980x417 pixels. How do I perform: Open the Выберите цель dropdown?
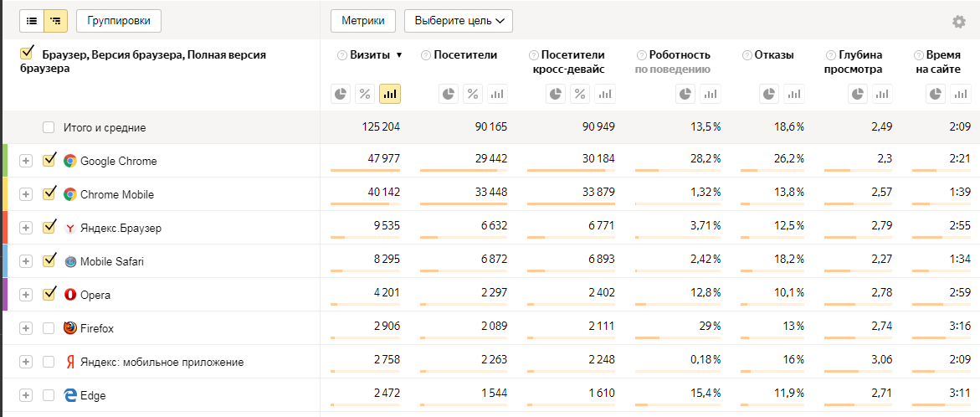click(x=458, y=21)
